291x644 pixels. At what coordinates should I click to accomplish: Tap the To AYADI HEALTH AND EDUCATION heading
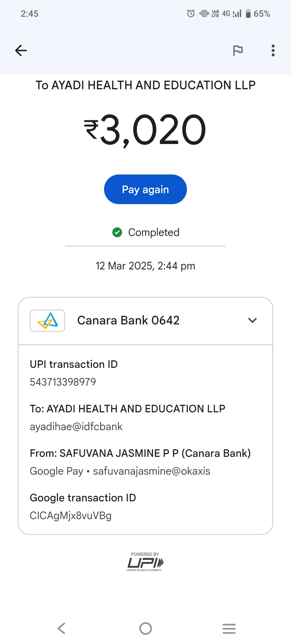[145, 85]
